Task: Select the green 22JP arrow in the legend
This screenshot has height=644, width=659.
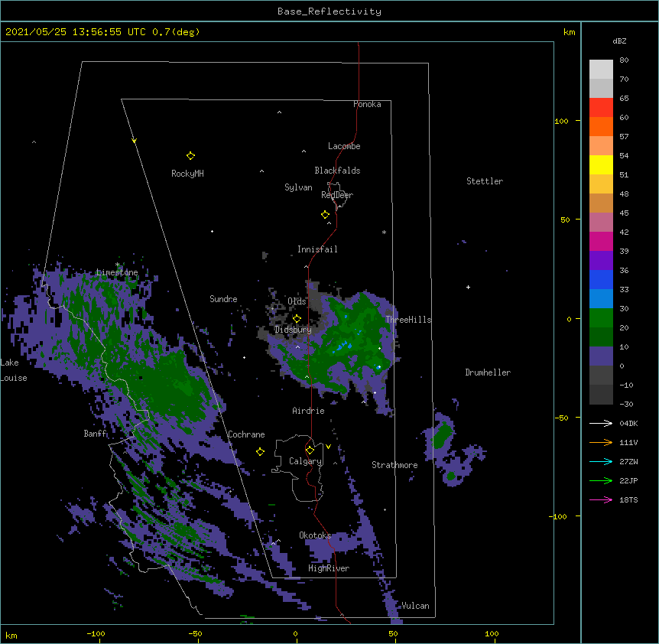Action: click(x=601, y=480)
